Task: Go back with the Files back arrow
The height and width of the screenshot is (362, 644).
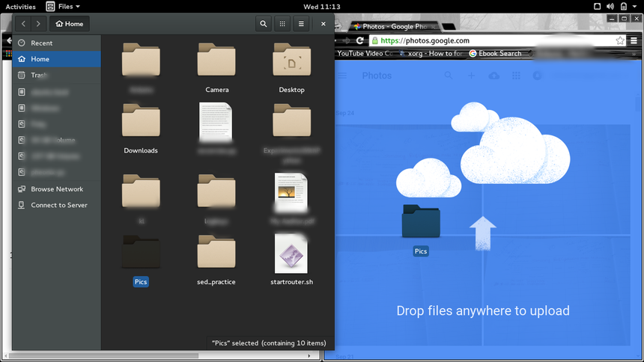Action: point(24,24)
